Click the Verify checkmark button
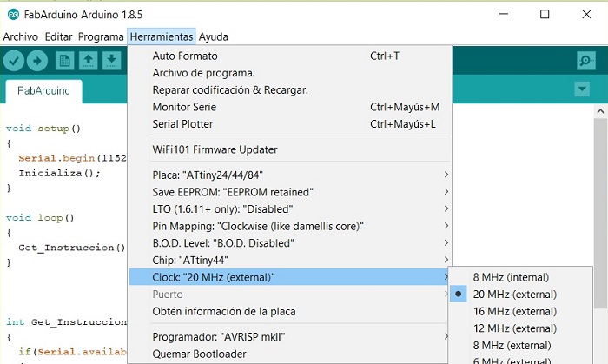 click(x=14, y=61)
